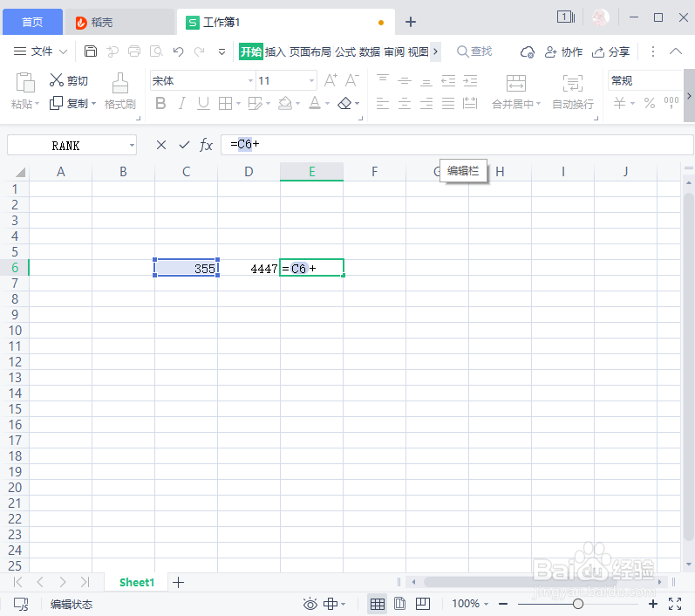Open the 稻壳 tab

click(119, 22)
